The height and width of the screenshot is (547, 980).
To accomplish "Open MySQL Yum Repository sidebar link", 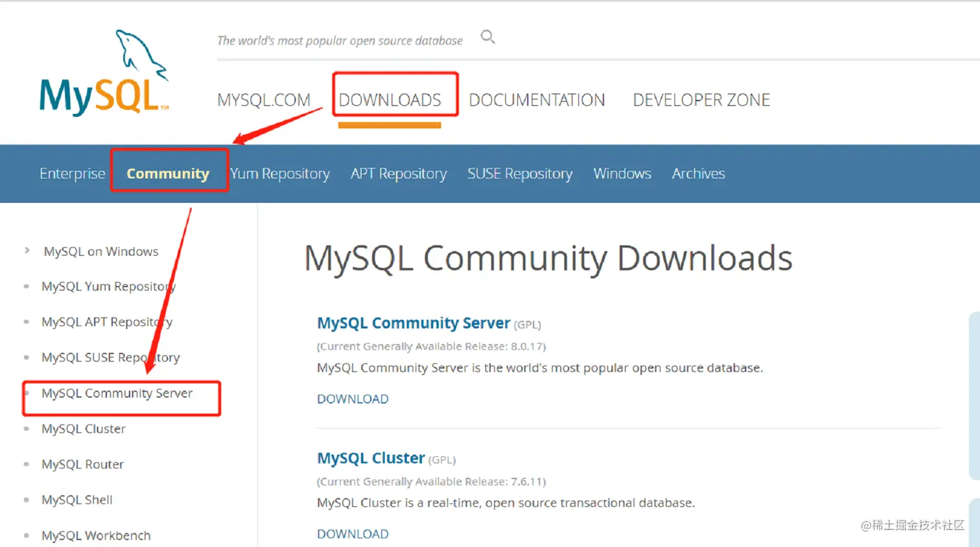I will 108,286.
